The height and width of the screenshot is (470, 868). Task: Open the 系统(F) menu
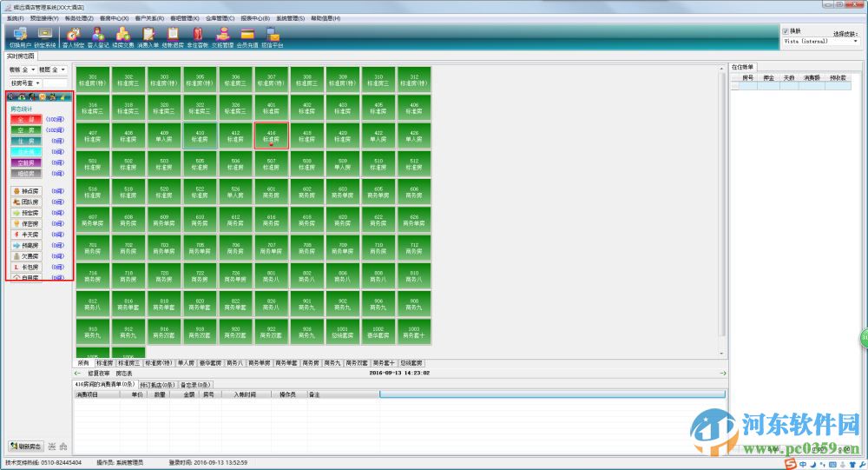coord(15,18)
